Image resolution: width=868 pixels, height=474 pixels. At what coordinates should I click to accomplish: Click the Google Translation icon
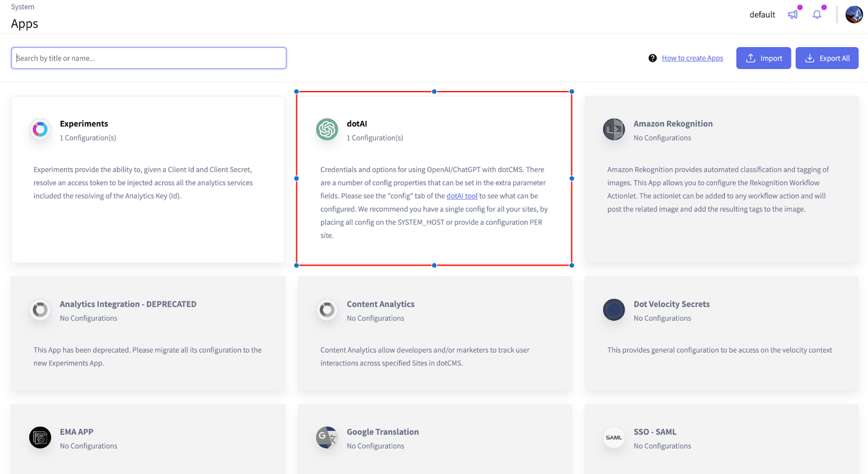tap(327, 438)
